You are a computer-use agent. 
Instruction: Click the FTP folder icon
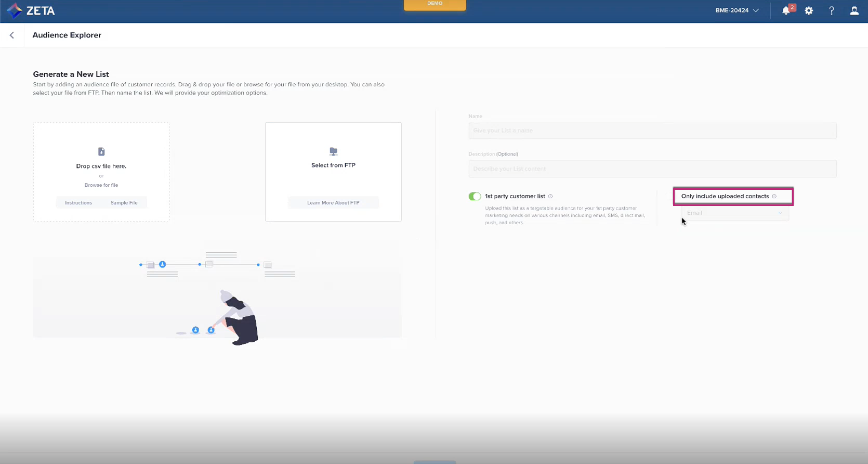[x=333, y=151]
